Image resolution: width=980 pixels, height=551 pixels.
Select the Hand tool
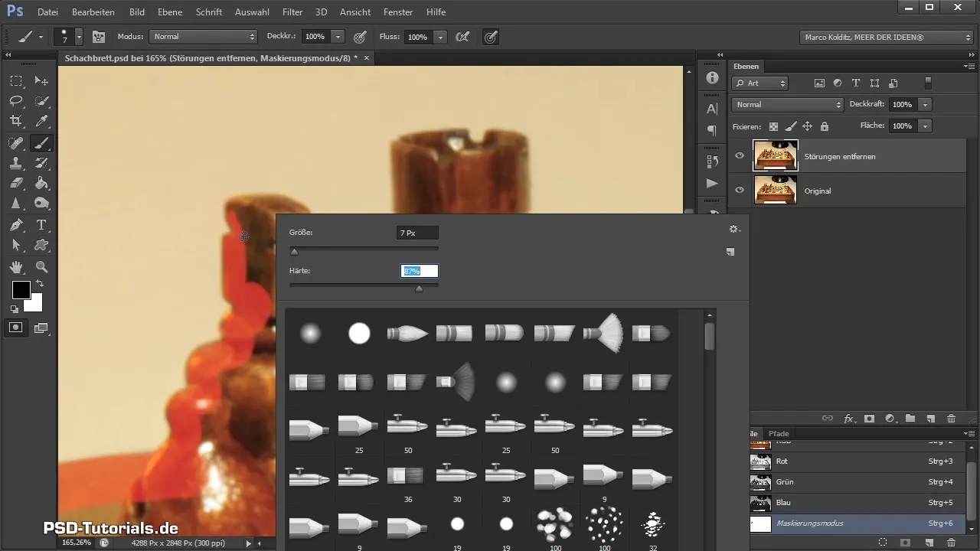(x=16, y=266)
